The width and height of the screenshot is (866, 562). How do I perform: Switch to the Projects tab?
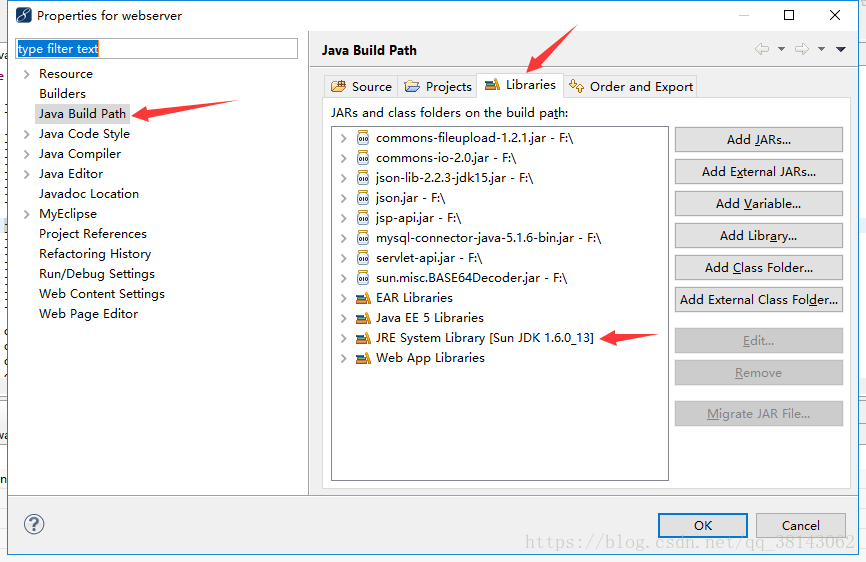tap(437, 87)
